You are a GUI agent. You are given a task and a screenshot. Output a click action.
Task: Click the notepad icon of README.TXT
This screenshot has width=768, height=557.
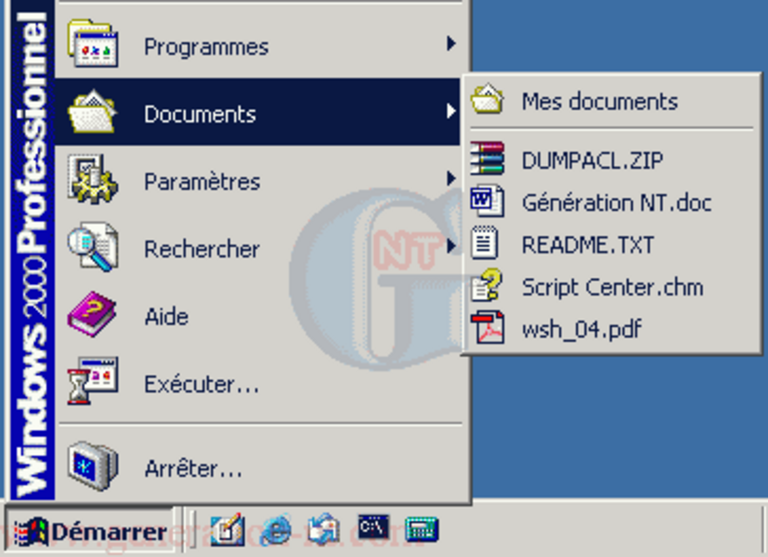(484, 242)
